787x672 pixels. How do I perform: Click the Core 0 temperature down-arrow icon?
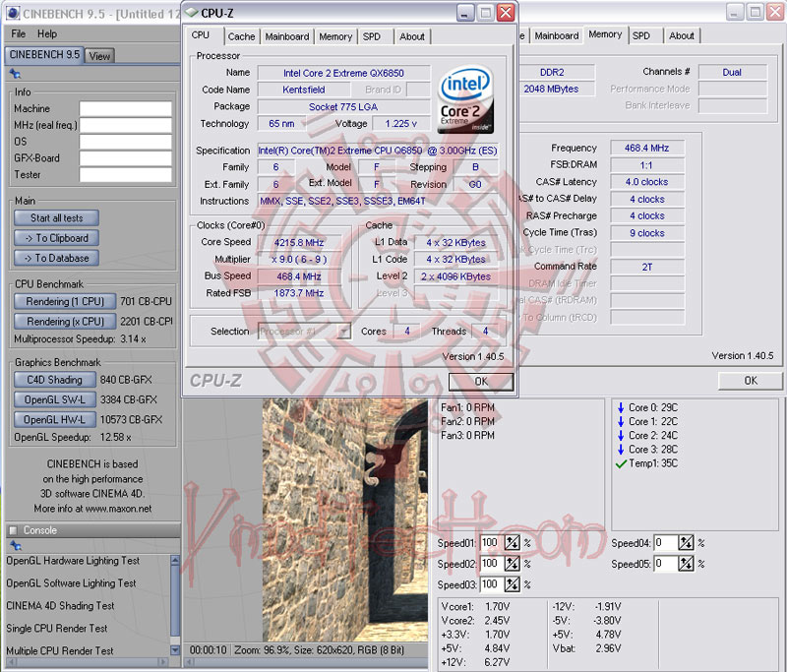(x=621, y=407)
